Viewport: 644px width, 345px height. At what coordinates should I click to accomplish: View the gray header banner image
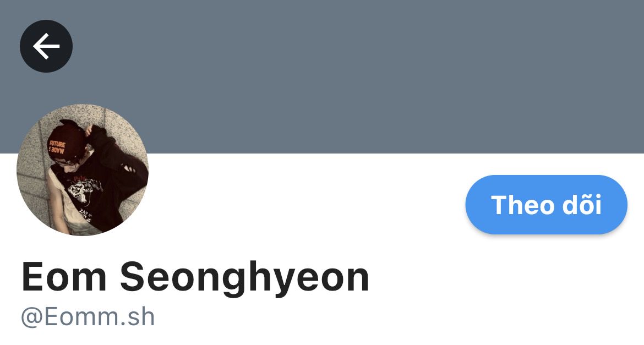[322, 77]
